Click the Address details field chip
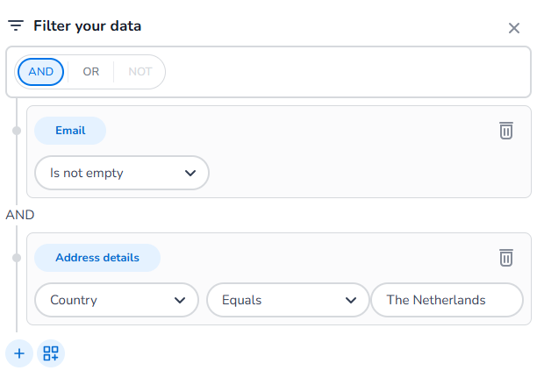 [97, 258]
